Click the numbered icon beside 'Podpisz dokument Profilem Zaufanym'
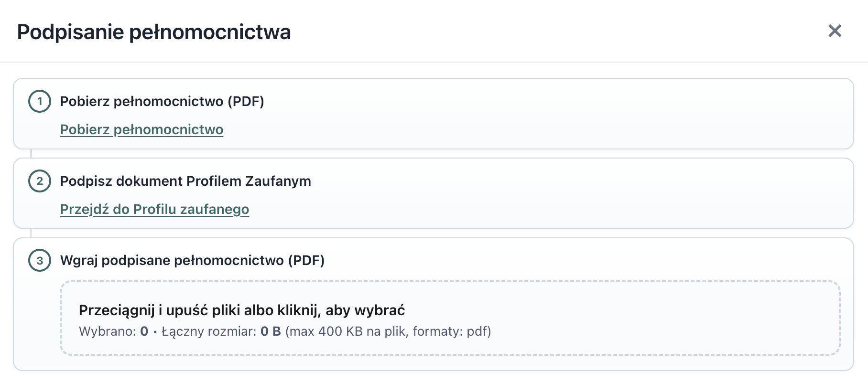This screenshot has height=382, width=868. coord(40,181)
